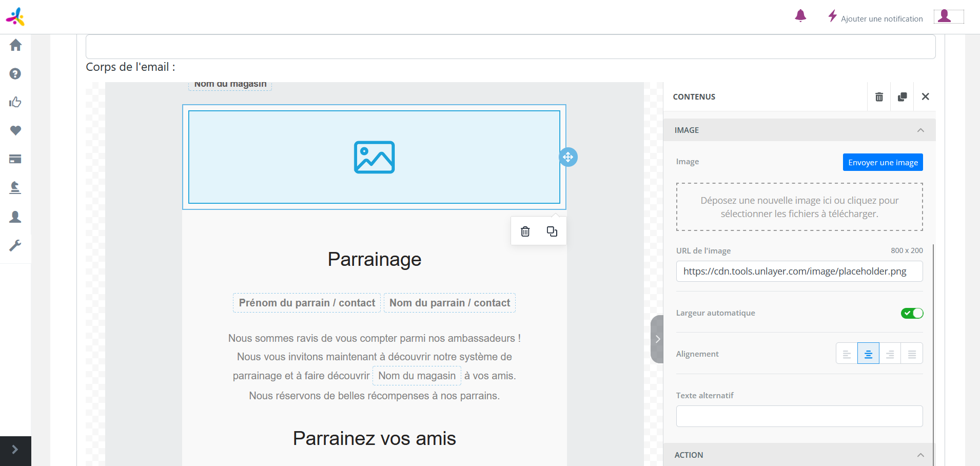Select left alignment option
Image resolution: width=980 pixels, height=466 pixels.
[x=847, y=354]
